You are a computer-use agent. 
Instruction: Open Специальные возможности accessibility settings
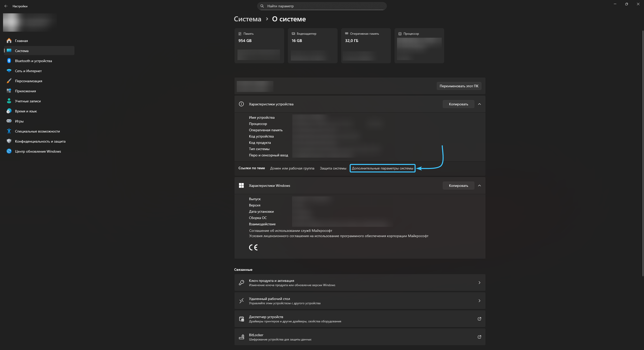(37, 131)
